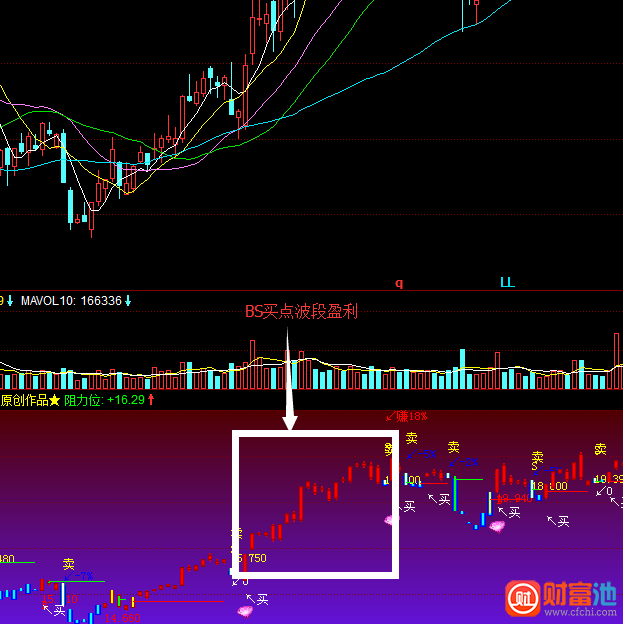Select the 原创作品 indicator label

tap(24, 400)
